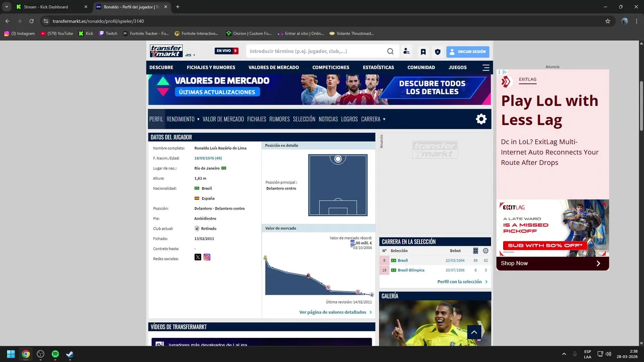Screen dimensions: 644x362
Task: Select the VALOR DE MERCADO player tab
Action: pos(223,119)
